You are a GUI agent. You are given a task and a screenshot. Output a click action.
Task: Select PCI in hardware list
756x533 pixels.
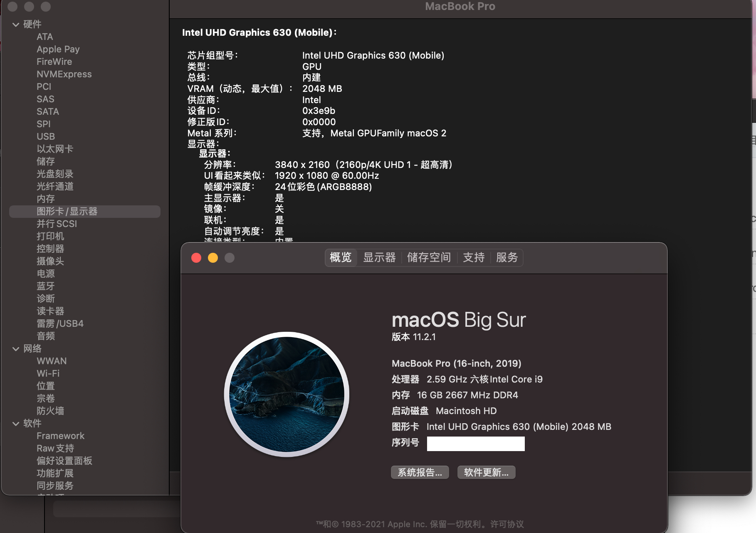click(44, 86)
